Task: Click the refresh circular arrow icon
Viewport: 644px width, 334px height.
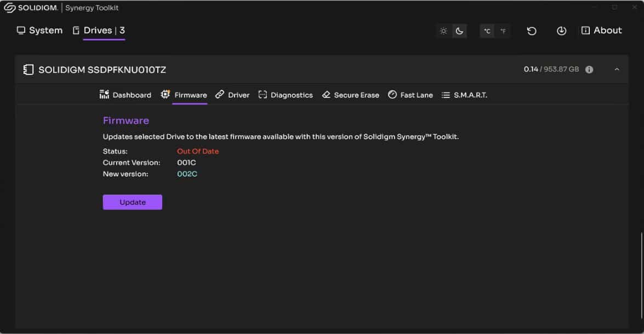Action: [x=532, y=31]
